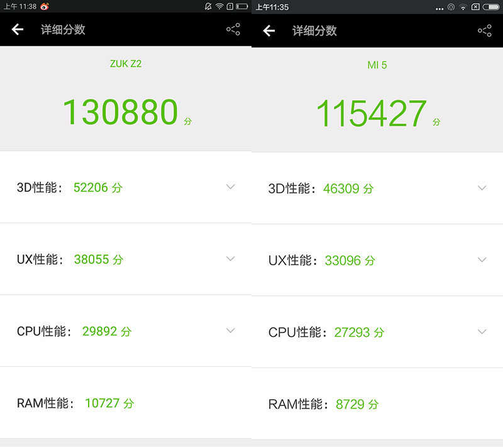Tap the three dots in MI 5 status bar
Image resolution: width=503 pixels, height=448 pixels.
[x=439, y=9]
